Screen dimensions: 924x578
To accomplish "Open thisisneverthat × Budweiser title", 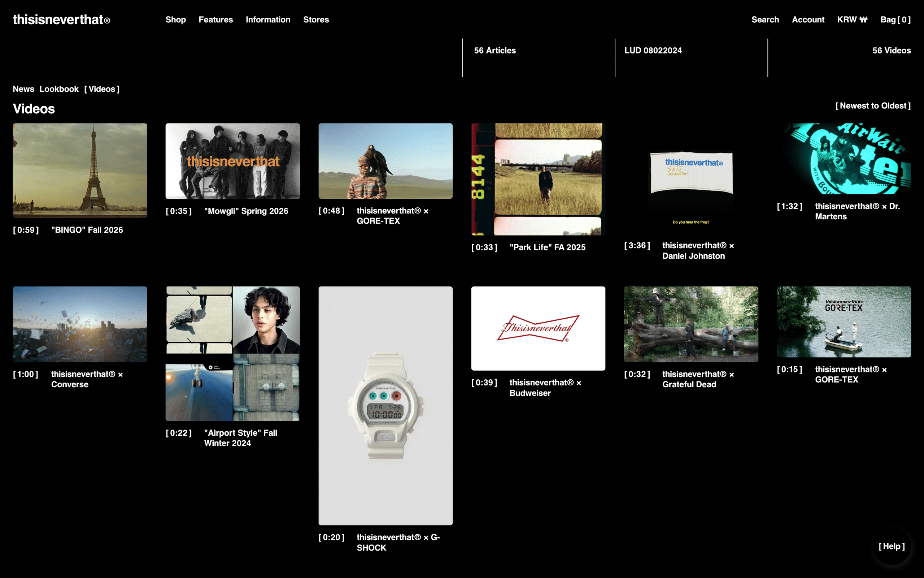I will (545, 388).
